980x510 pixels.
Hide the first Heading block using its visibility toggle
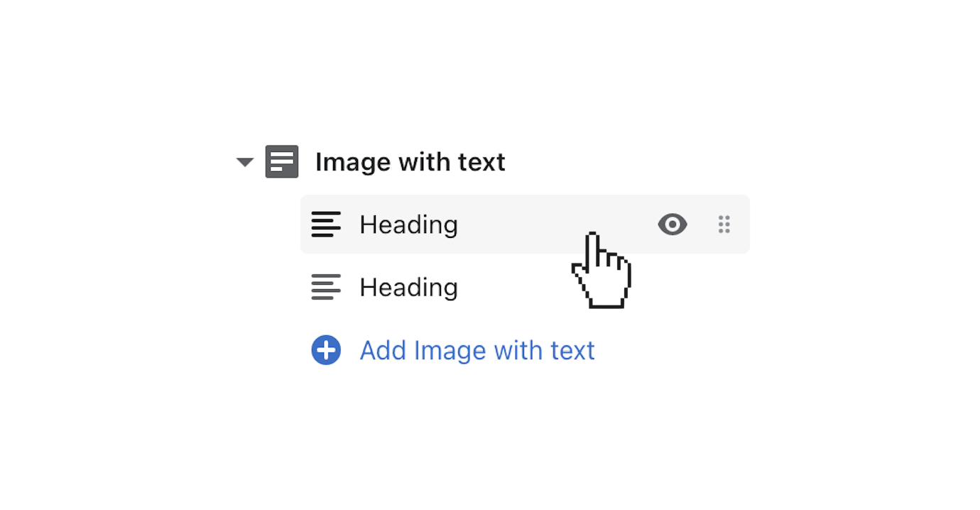pos(672,224)
